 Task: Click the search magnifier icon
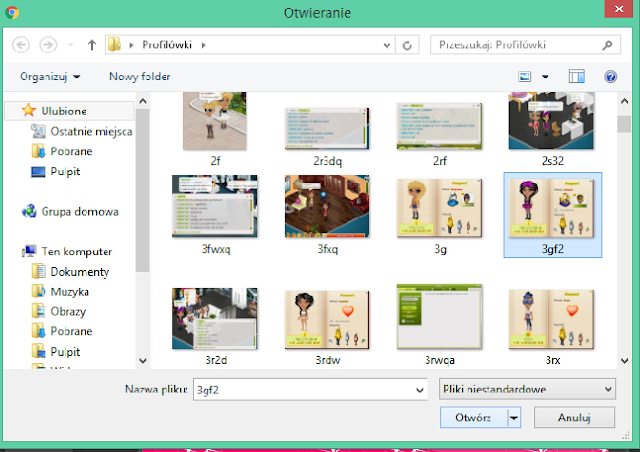[607, 45]
